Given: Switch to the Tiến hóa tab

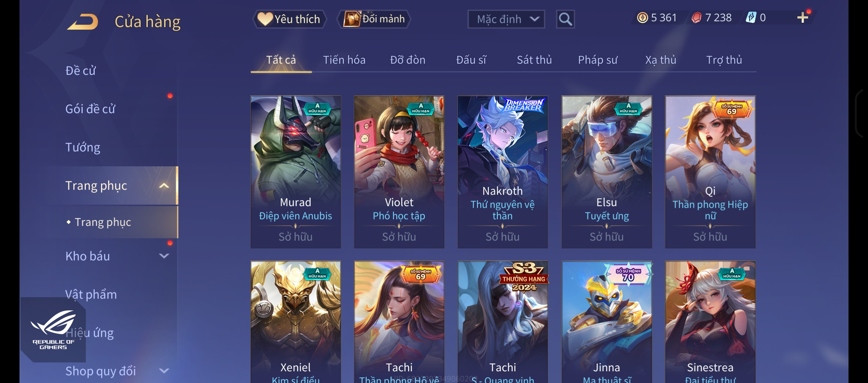Looking at the screenshot, I should point(344,60).
